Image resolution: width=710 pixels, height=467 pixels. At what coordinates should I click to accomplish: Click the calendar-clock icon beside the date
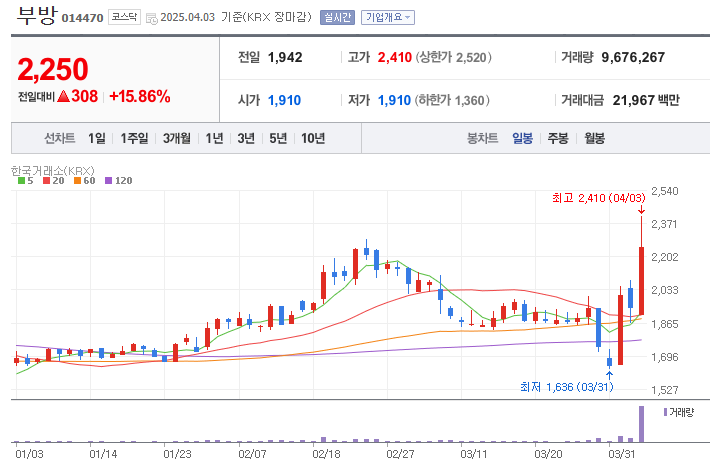(x=152, y=18)
